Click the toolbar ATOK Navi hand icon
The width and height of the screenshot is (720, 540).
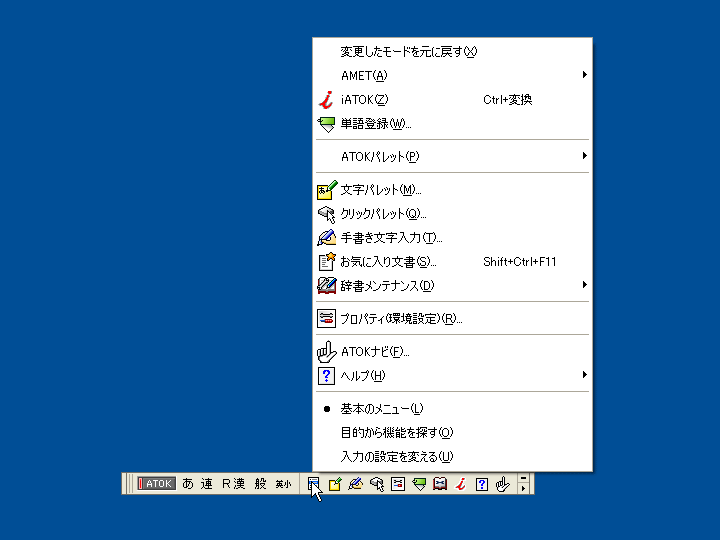503,484
